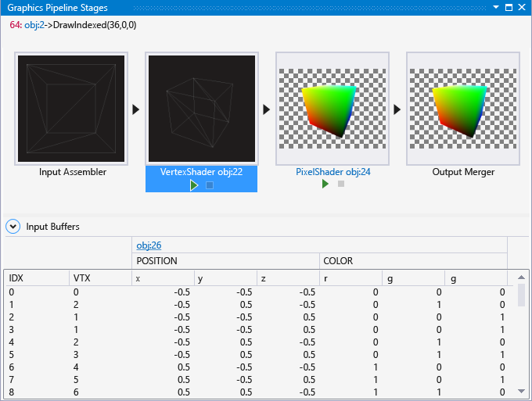Image resolution: width=532 pixels, height=401 pixels.
Task: Open obj:2 link in draw call
Action: pos(34,25)
